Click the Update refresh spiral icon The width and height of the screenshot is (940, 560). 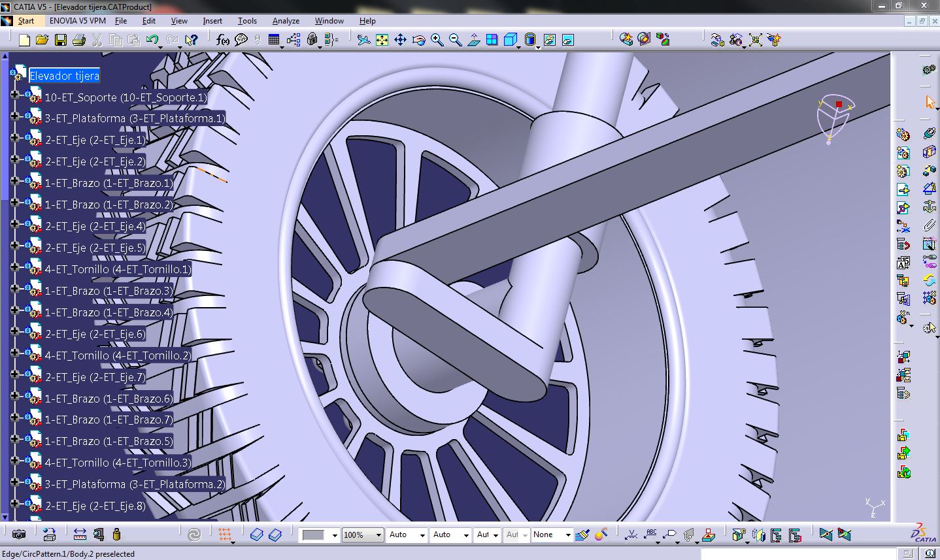tap(194, 535)
